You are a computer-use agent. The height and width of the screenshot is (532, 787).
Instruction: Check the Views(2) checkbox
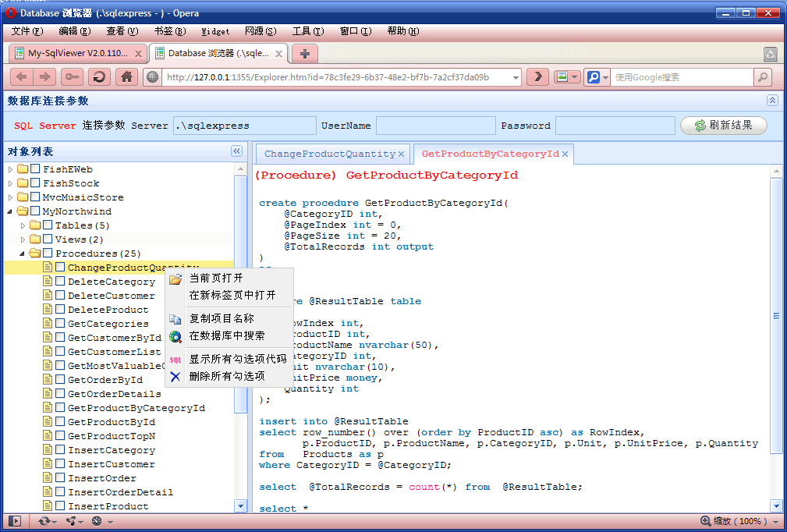point(48,239)
